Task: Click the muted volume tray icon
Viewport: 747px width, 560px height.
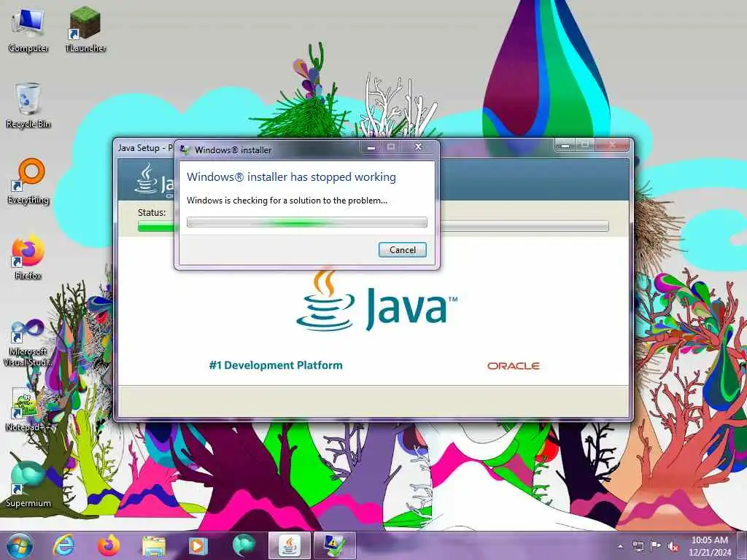Action: (673, 547)
